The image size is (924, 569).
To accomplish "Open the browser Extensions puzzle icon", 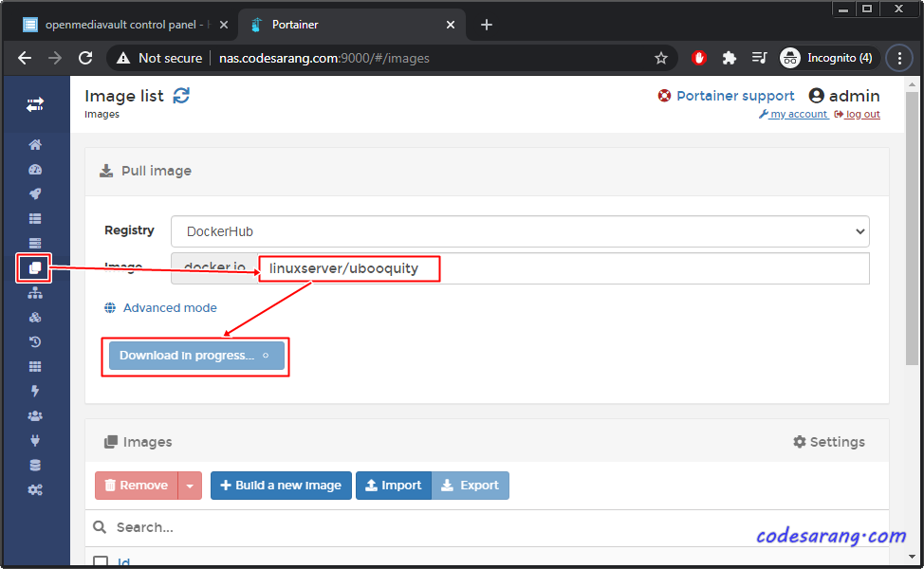I will (729, 58).
